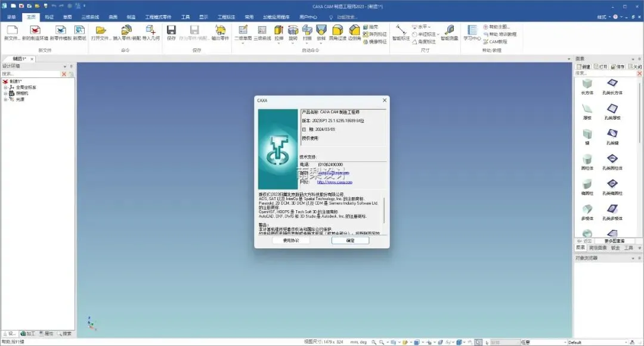Expand the 光源 light source tree node
Viewport: 644px width, 346px height.
click(6, 99)
